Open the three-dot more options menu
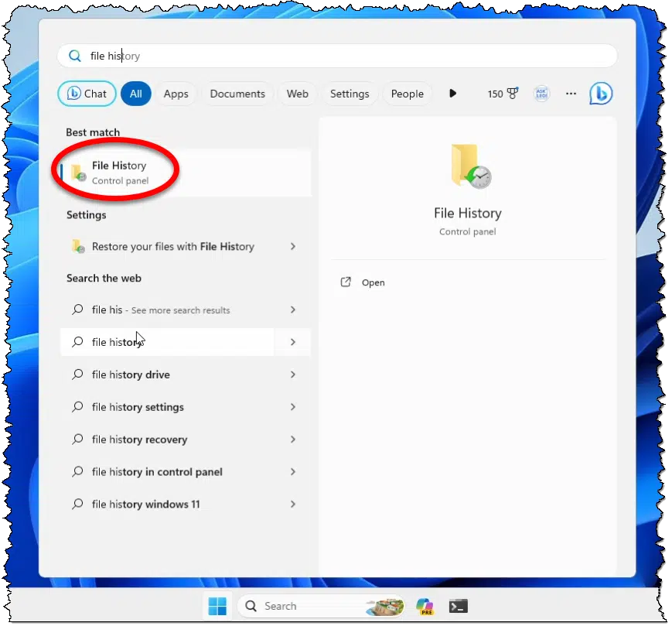The image size is (672, 626). click(x=571, y=94)
